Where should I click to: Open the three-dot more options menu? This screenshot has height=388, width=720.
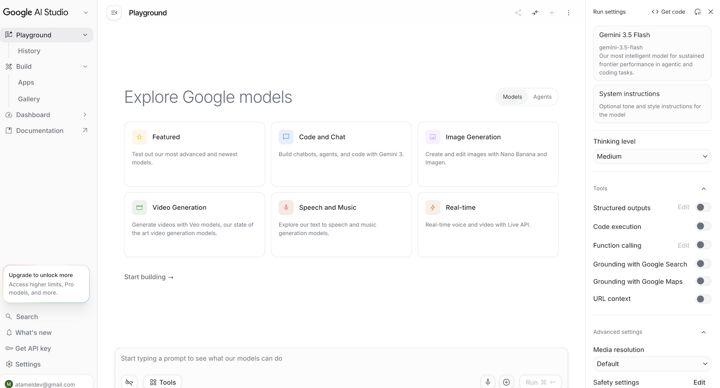[568, 13]
